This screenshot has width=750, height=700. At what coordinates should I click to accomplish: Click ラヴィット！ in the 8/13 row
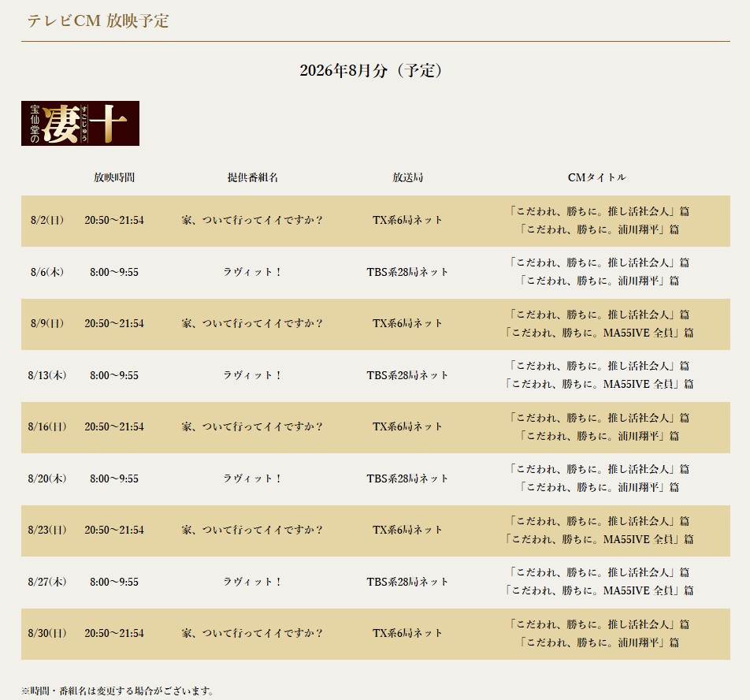[x=253, y=375]
